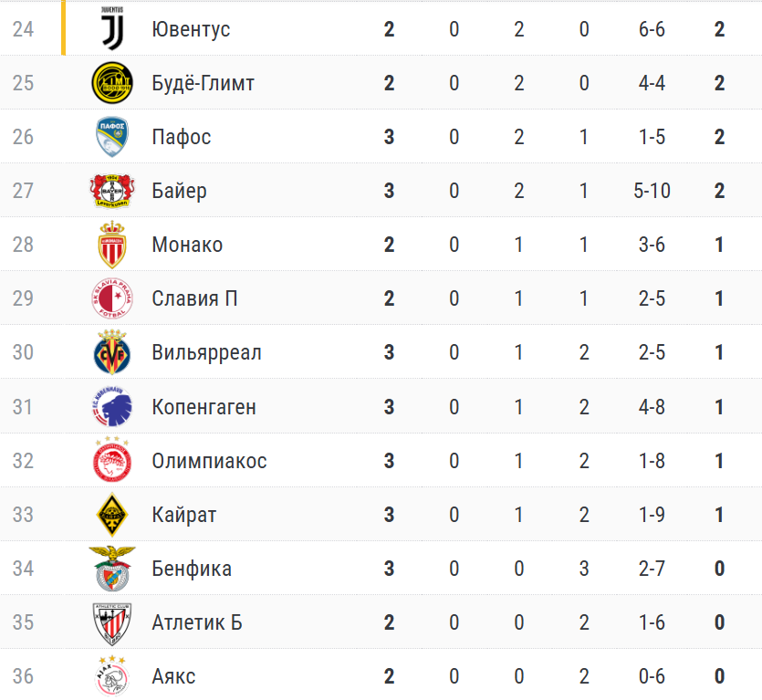
Task: Click the Kairat club logo
Action: click(112, 515)
